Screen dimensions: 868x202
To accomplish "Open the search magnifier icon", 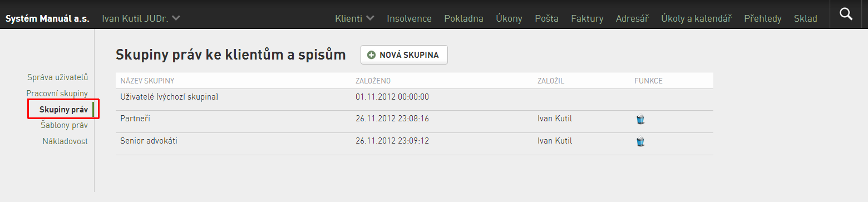I will pyautogui.click(x=846, y=14).
